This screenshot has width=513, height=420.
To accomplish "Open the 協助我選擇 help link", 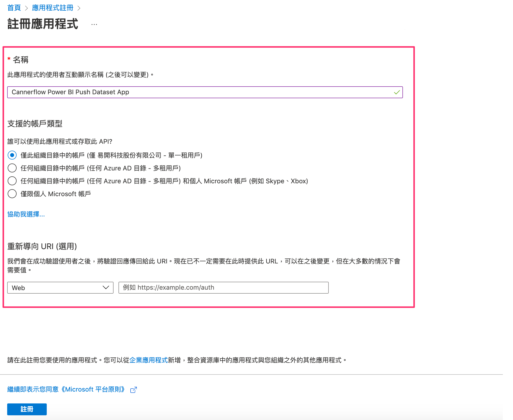I will tap(26, 214).
